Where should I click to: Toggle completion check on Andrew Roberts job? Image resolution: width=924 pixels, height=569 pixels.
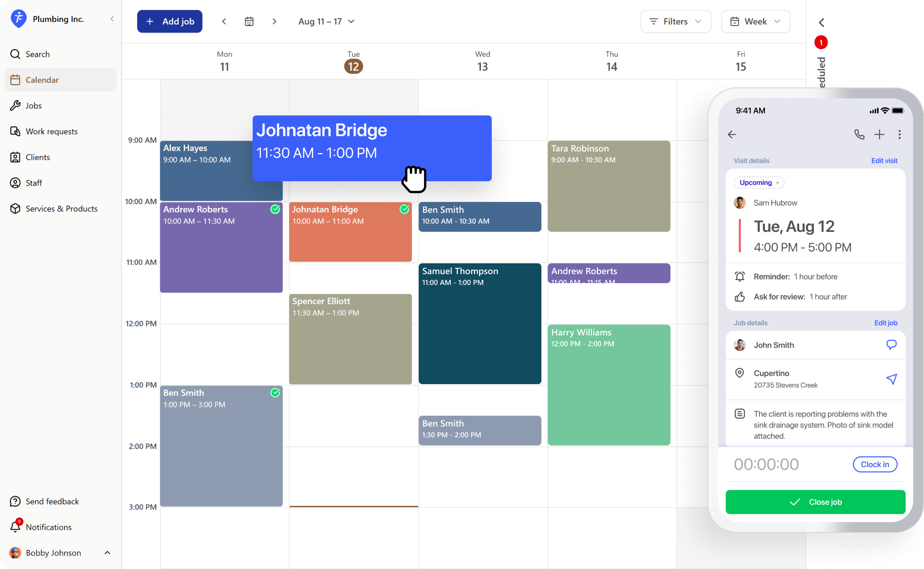(275, 209)
